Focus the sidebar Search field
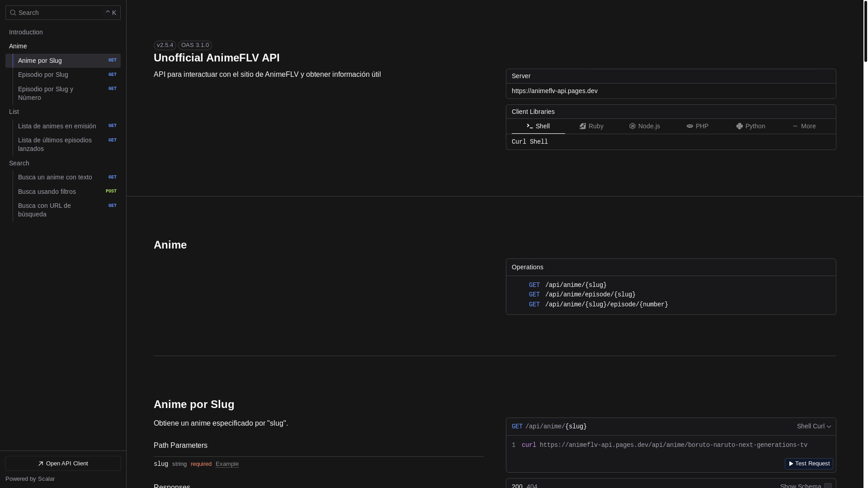The width and height of the screenshot is (868, 488). pyautogui.click(x=63, y=13)
